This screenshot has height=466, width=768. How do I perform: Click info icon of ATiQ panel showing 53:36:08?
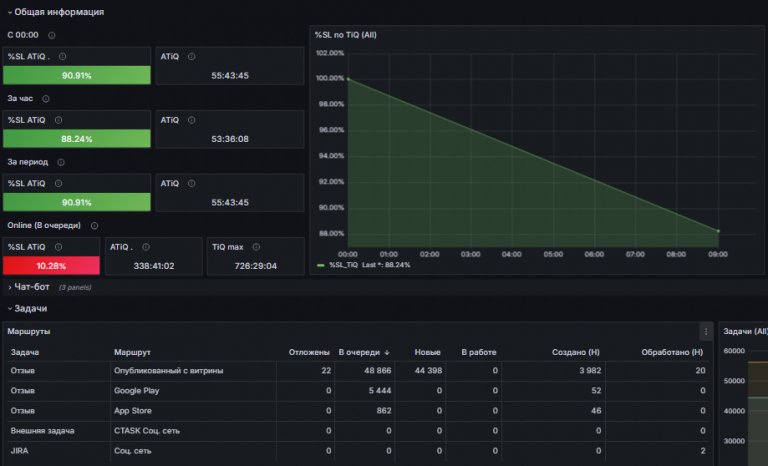tap(192, 120)
